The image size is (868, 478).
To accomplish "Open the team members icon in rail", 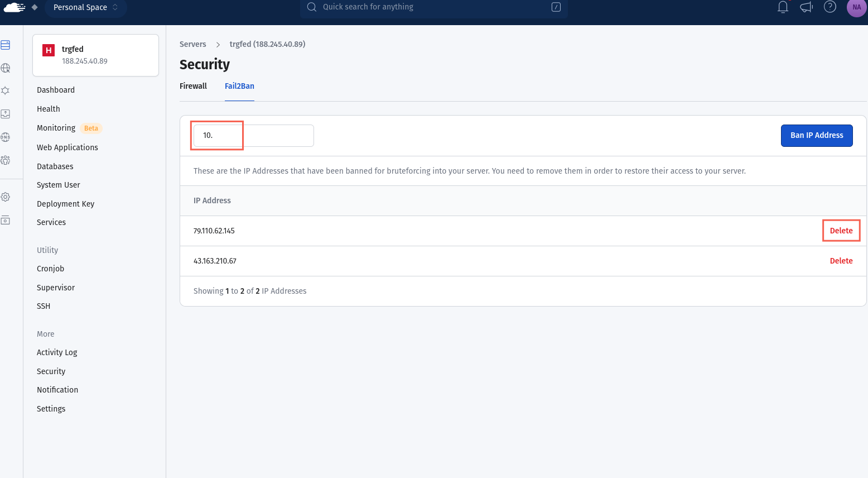I will (x=6, y=160).
